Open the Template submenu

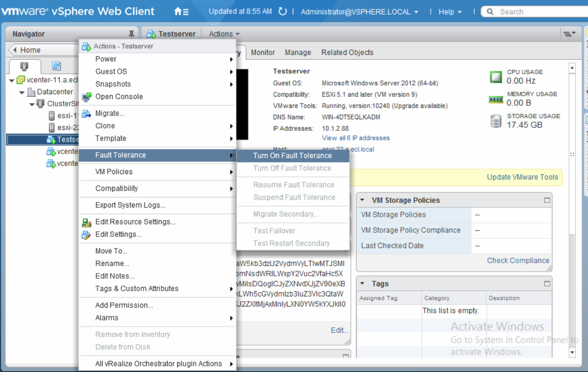(158, 138)
